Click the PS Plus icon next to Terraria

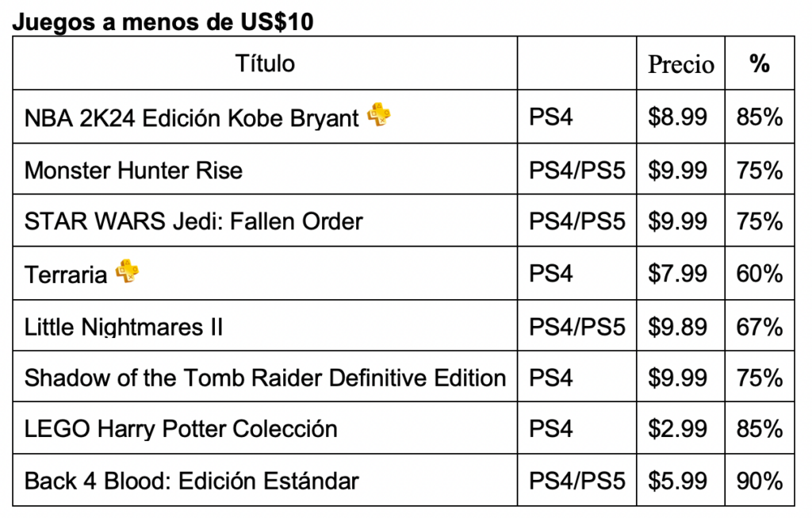[x=127, y=271]
